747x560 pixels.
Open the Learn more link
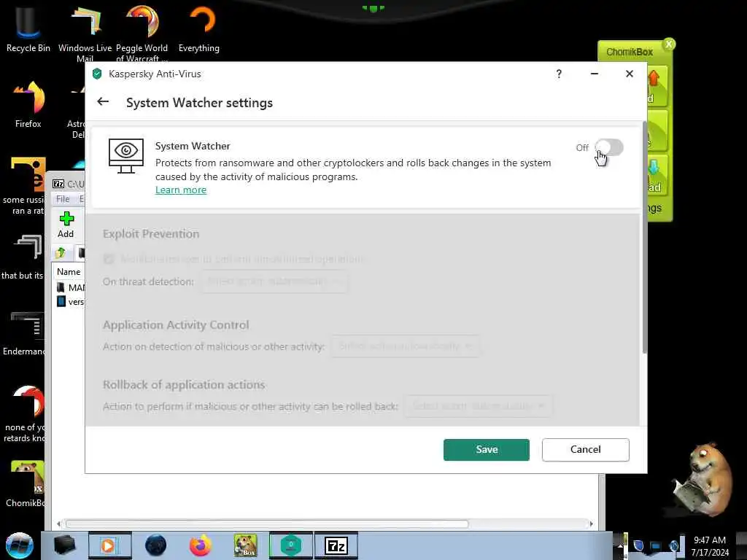pos(181,190)
